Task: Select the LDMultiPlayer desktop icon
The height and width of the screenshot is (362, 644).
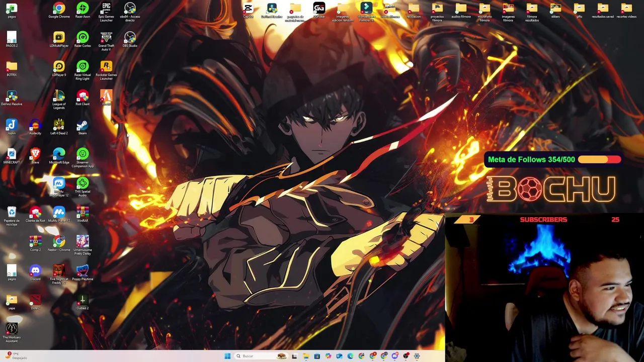Action: pyautogui.click(x=59, y=40)
